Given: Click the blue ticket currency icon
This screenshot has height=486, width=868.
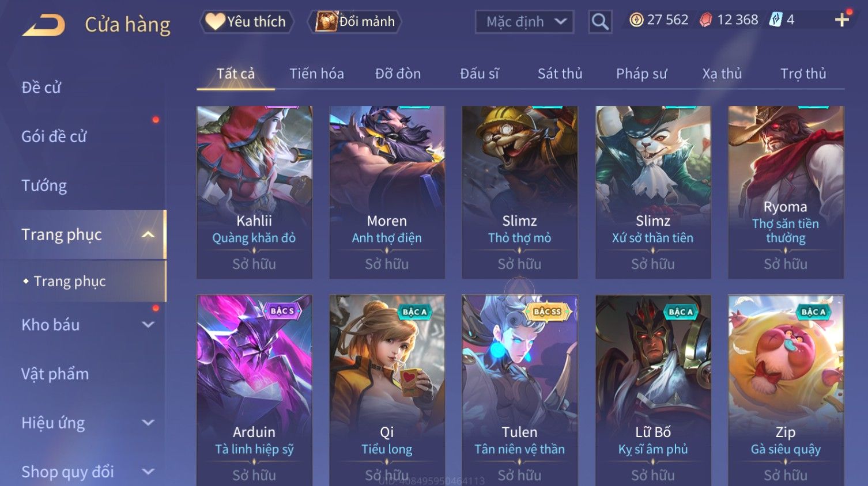Looking at the screenshot, I should (x=776, y=20).
